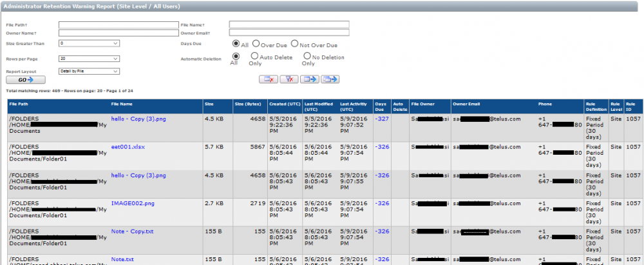Click the Note - Copy.txt link
644x265 pixels.
132,231
